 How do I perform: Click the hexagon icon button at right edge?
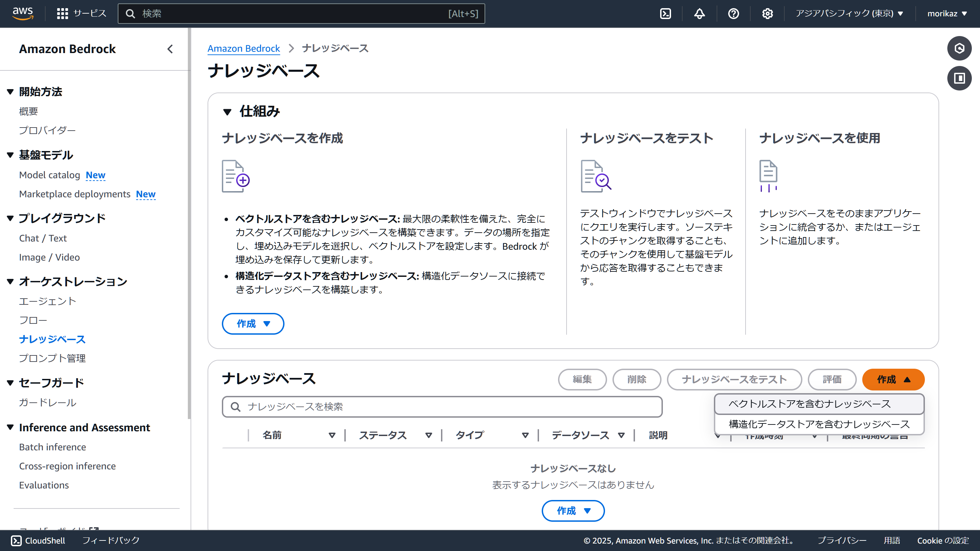[x=959, y=48]
